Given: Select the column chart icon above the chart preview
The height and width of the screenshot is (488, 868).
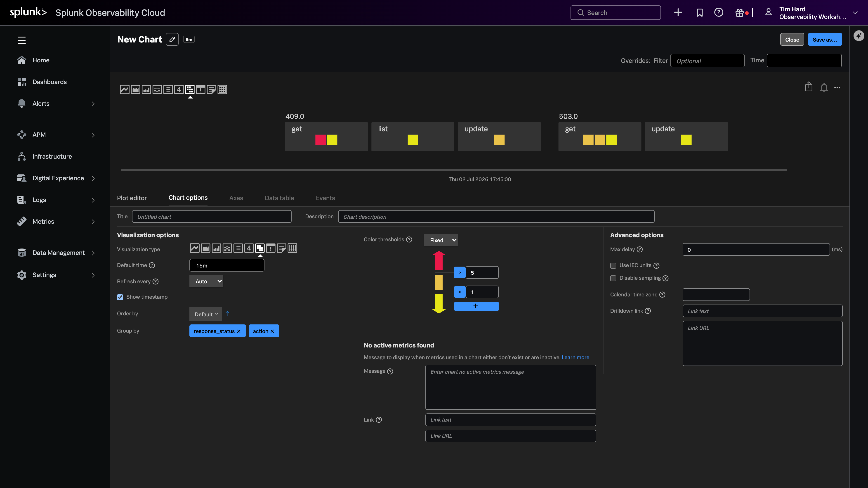Looking at the screenshot, I should click(x=146, y=89).
